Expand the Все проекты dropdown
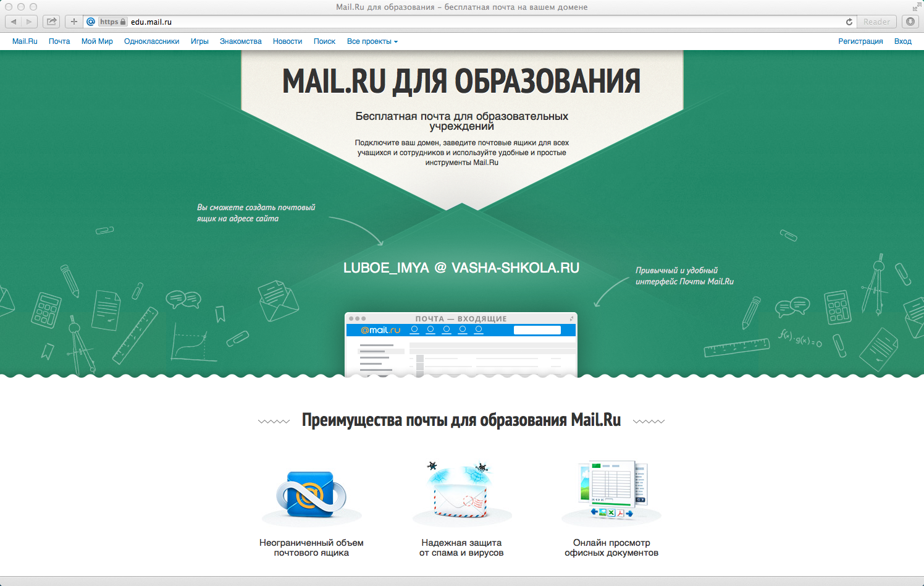 372,41
